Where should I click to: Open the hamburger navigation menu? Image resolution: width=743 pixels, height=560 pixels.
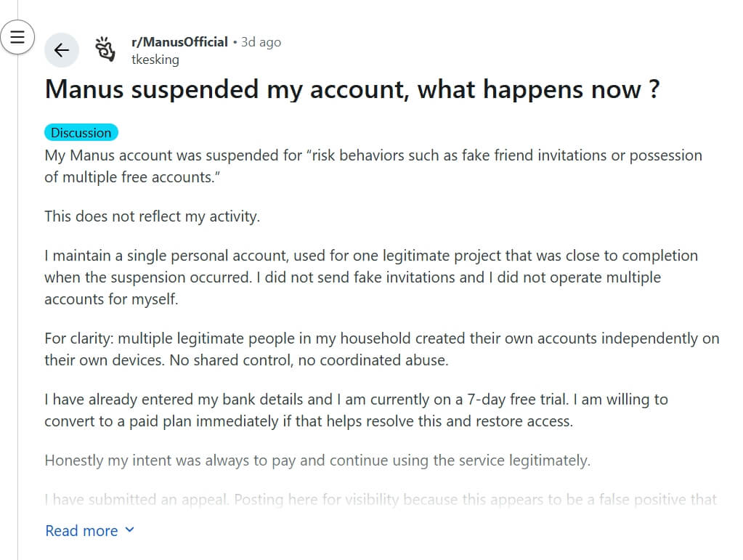(17, 36)
